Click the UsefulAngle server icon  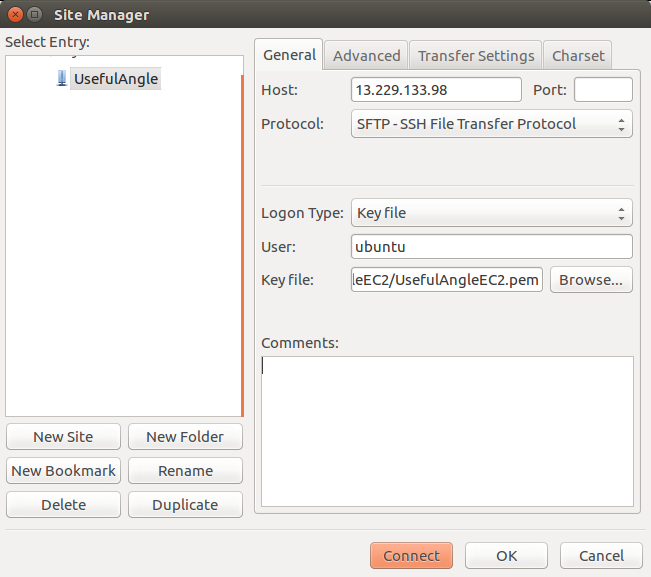[x=62, y=79]
